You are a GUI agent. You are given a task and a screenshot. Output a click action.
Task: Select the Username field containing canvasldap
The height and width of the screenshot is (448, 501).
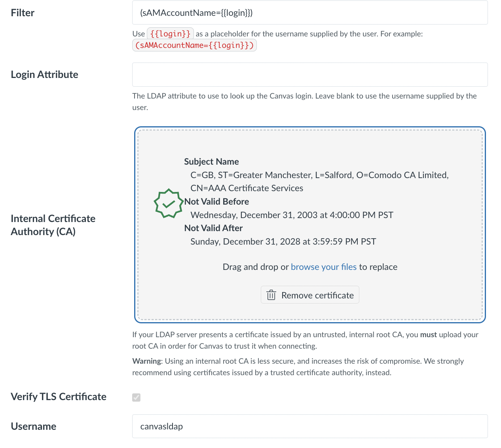(310, 426)
